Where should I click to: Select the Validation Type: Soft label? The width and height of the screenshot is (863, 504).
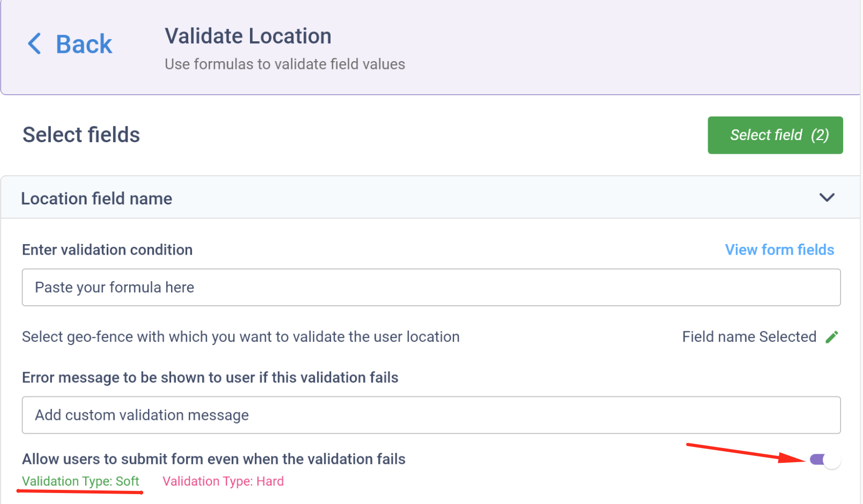tap(81, 481)
